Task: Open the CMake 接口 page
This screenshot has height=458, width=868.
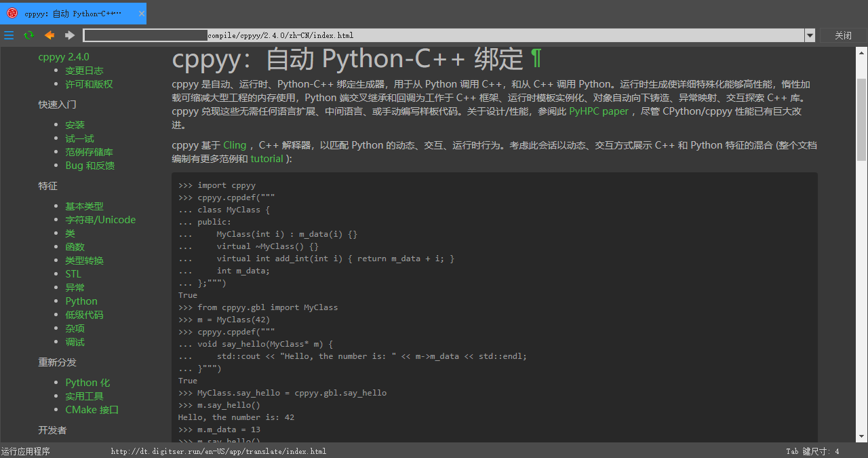Action: coord(92,409)
